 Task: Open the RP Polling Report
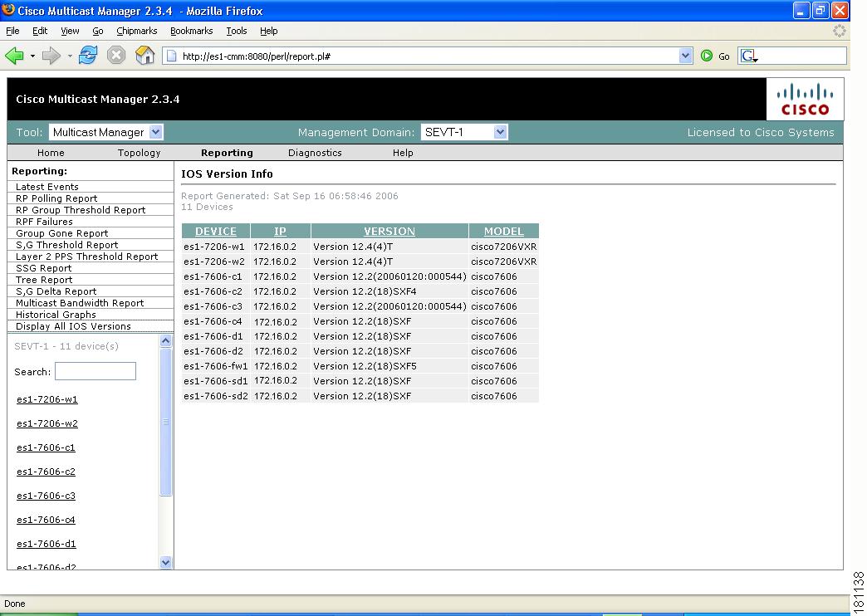(x=56, y=198)
